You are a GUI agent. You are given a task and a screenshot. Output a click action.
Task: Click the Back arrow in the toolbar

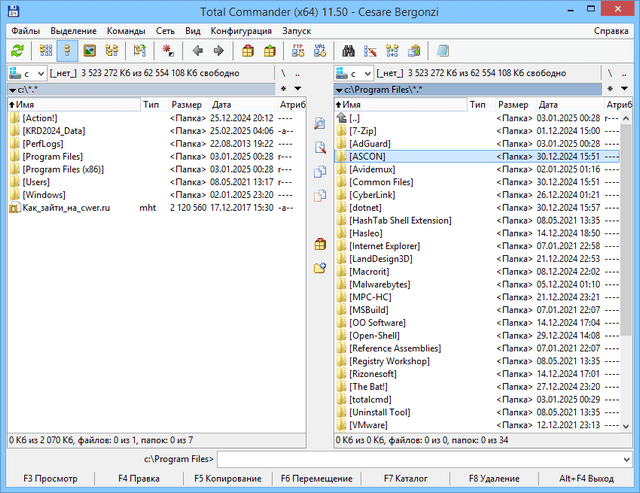point(197,50)
